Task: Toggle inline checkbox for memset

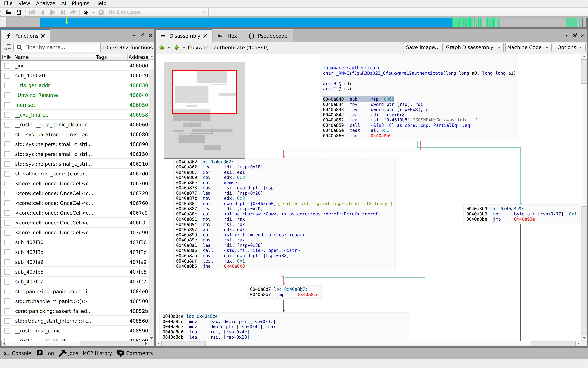Action: tap(8, 105)
